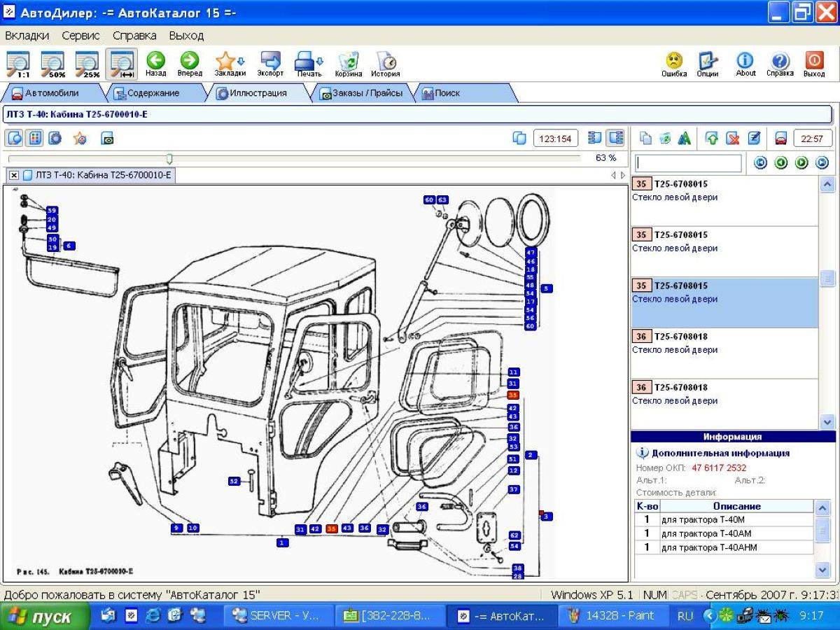Image resolution: width=840 pixels, height=630 pixels.
Task: Click the star bookmark icon above illustration
Action: (x=80, y=138)
